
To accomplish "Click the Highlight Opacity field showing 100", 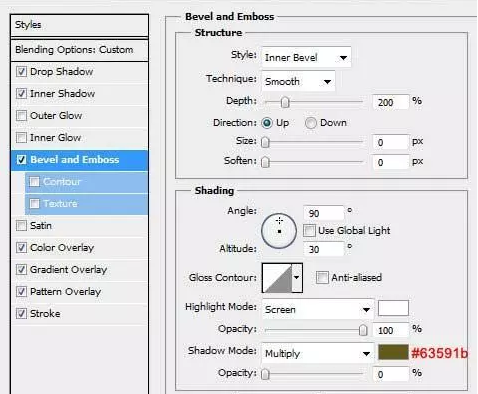I will point(391,330).
